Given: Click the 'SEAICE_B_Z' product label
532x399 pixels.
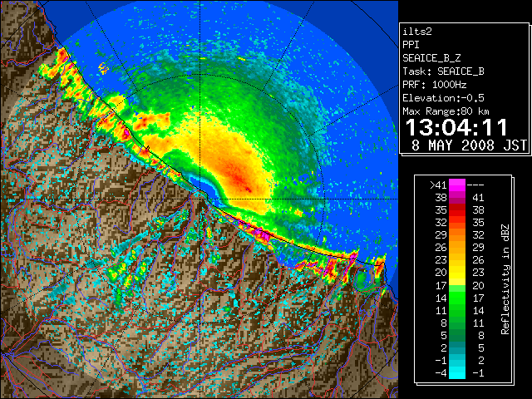Looking at the screenshot, I should click(x=431, y=58).
